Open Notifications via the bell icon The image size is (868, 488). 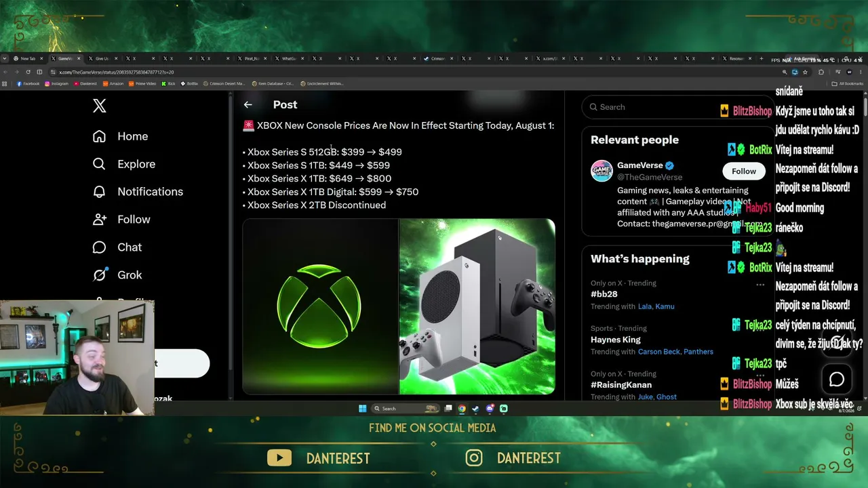(x=99, y=192)
